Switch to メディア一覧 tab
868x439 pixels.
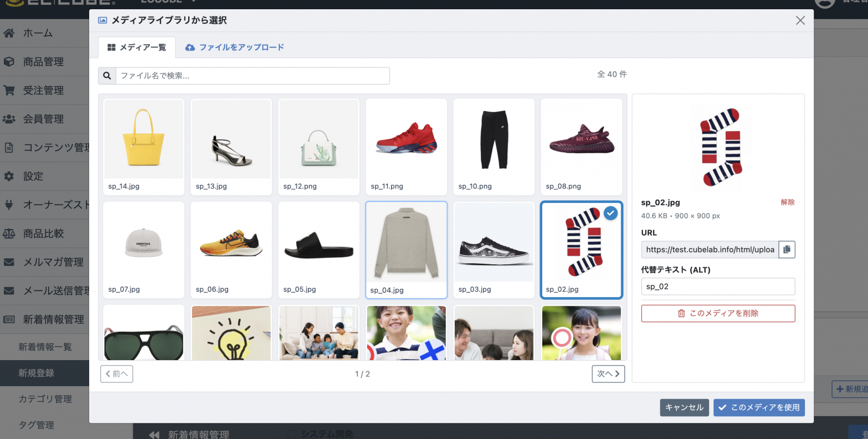[x=137, y=47]
